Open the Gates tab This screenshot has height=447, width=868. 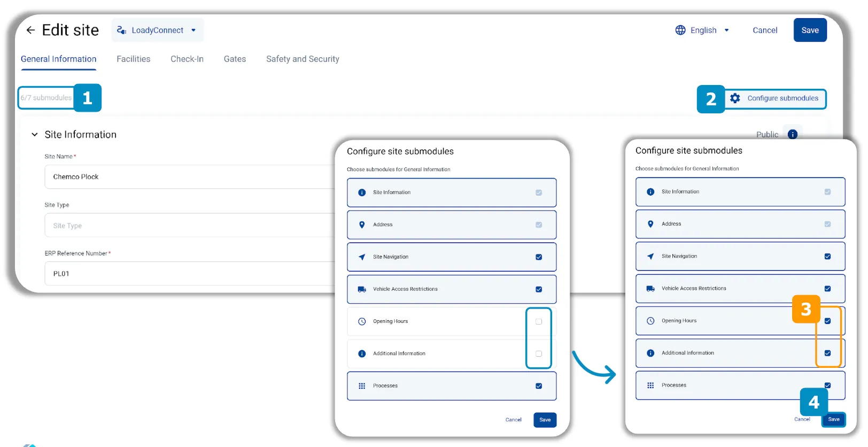coord(235,59)
